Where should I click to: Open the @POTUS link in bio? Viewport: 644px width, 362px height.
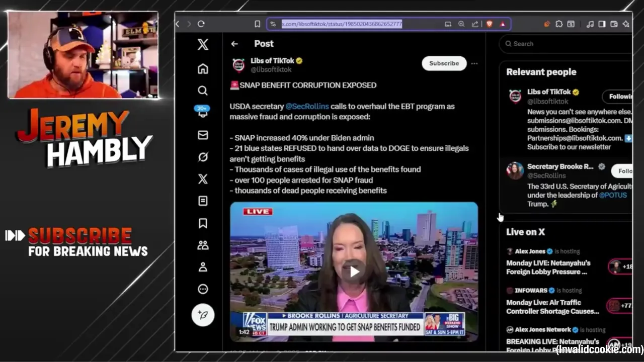[x=613, y=195]
